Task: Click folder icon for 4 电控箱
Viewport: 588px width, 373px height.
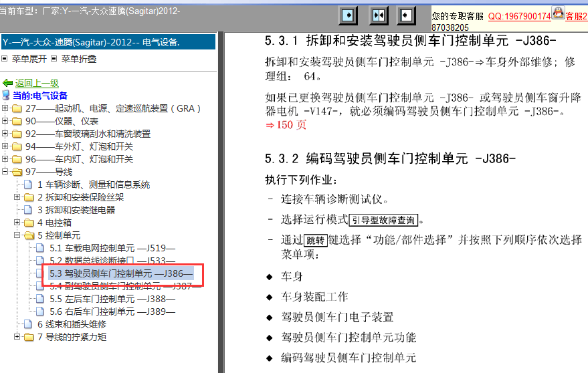Action: 29,223
